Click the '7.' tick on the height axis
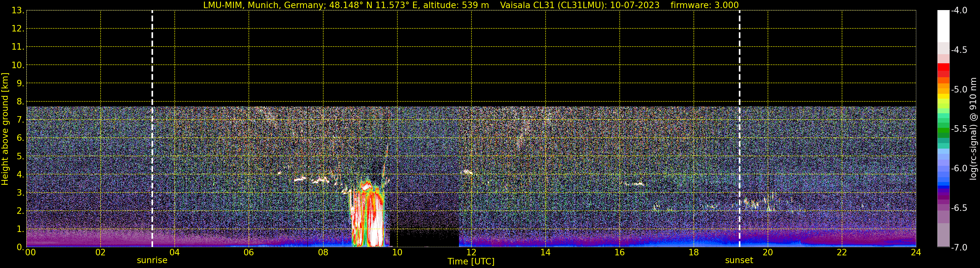 [x=20, y=120]
